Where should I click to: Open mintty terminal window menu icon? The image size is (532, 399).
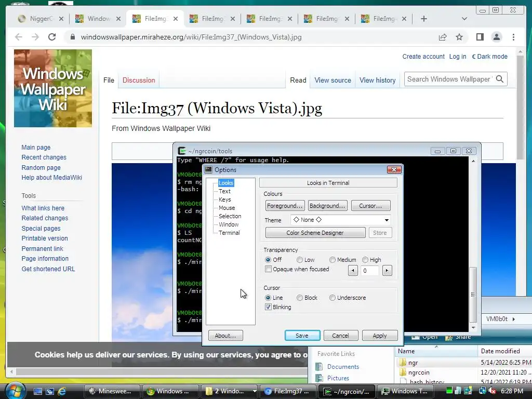(x=182, y=151)
